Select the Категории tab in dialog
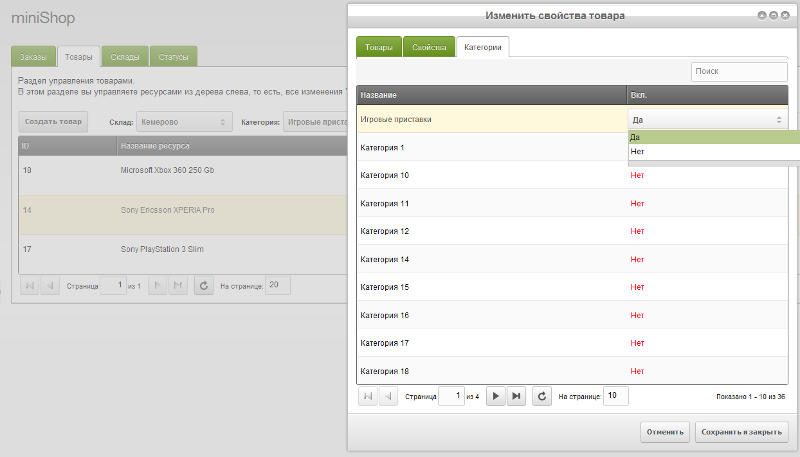 coord(483,47)
